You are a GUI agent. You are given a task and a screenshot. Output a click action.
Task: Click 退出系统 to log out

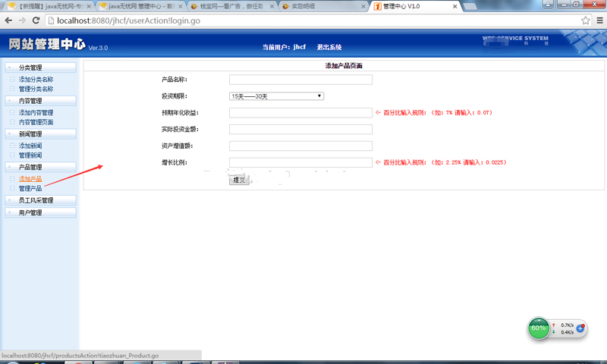point(329,47)
